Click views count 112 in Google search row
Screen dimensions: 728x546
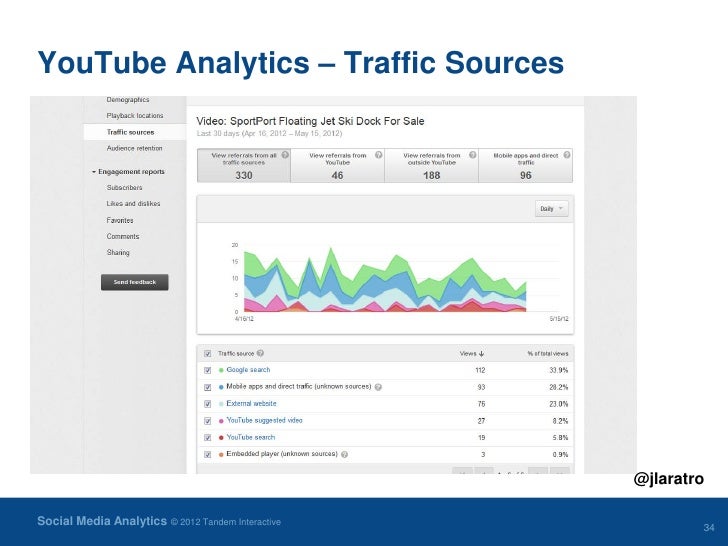480,370
